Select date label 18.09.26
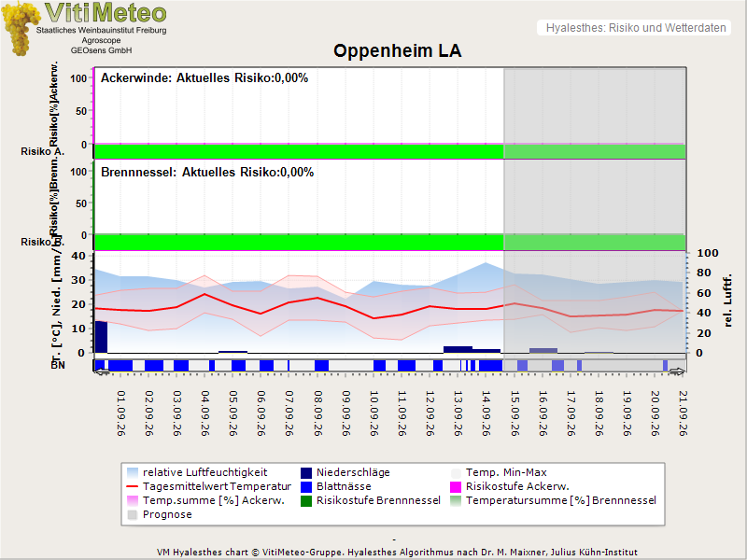The image size is (747, 560). point(599,413)
